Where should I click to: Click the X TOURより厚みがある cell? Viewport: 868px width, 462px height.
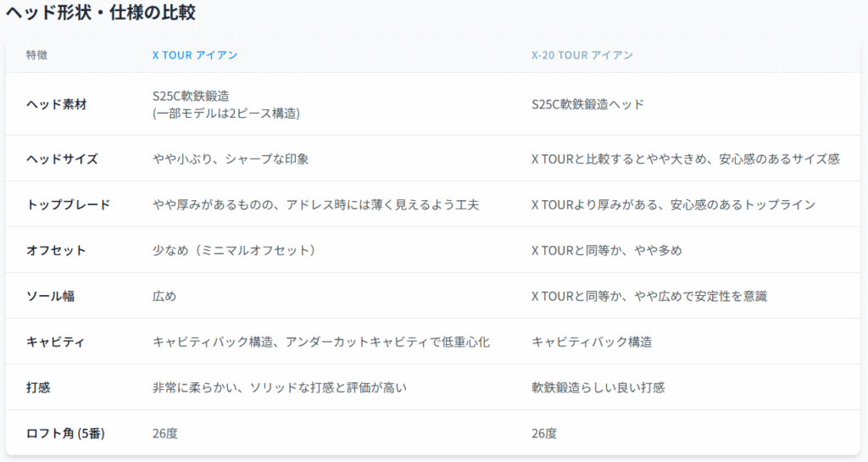click(x=673, y=204)
